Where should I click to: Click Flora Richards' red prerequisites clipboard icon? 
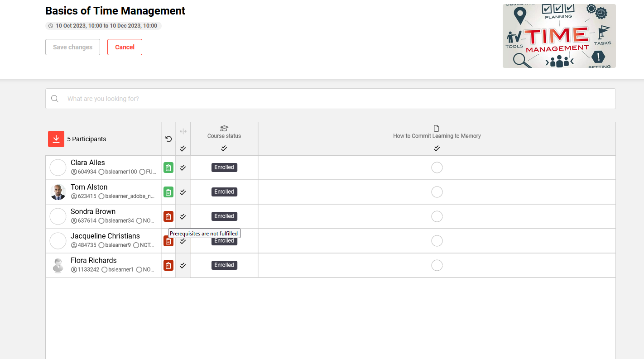point(168,266)
